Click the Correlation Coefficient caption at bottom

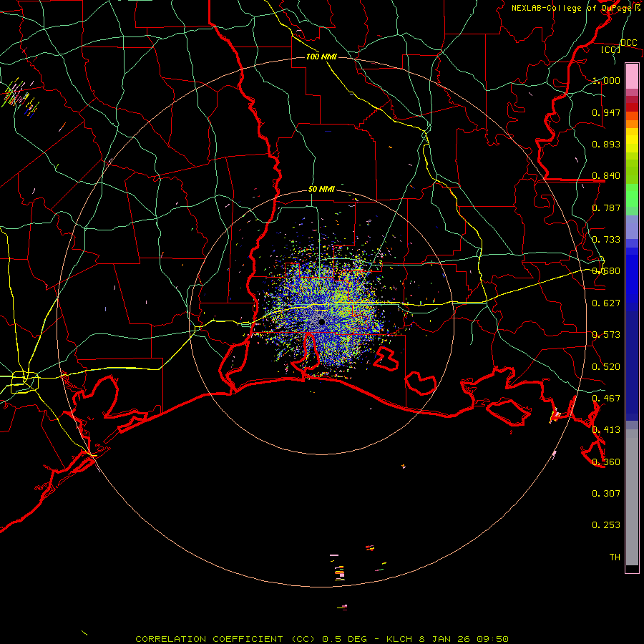322,639
